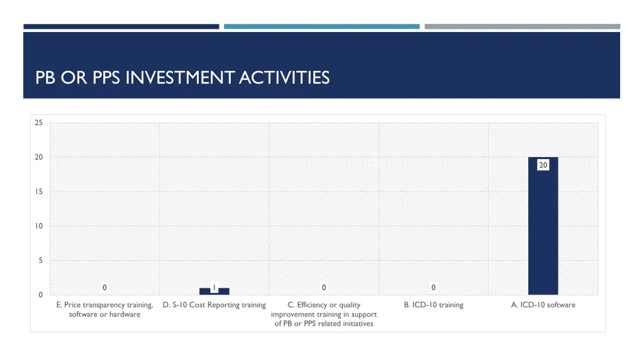Viewport: 644px width, 362px height.
Task: Select the small bar for D. S-10 Cost Reporting training
Action: (214, 291)
